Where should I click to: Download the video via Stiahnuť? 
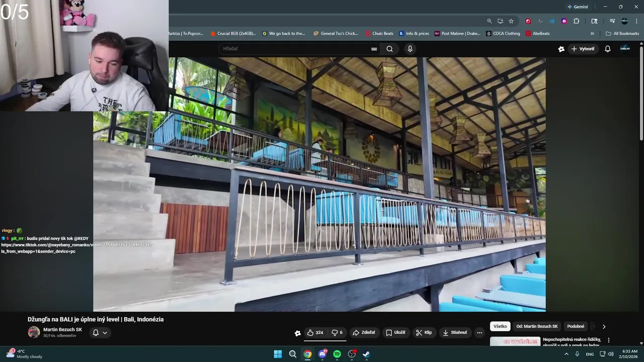tap(455, 332)
